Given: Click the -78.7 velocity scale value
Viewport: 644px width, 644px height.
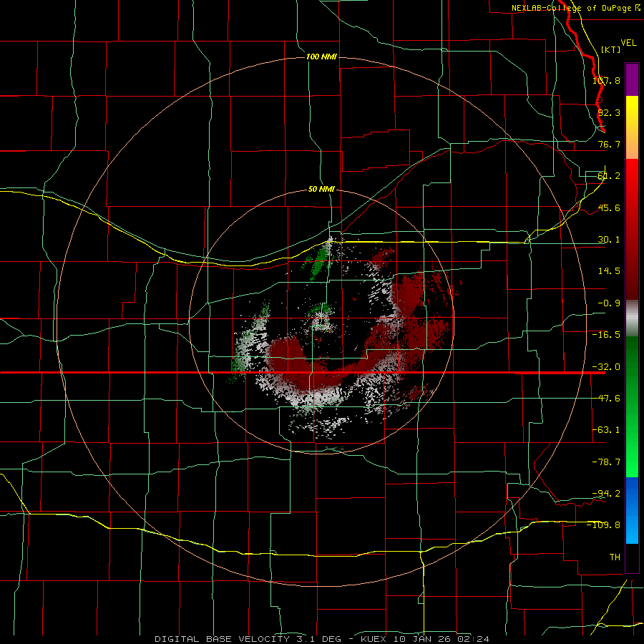Looking at the screenshot, I should coord(606,462).
